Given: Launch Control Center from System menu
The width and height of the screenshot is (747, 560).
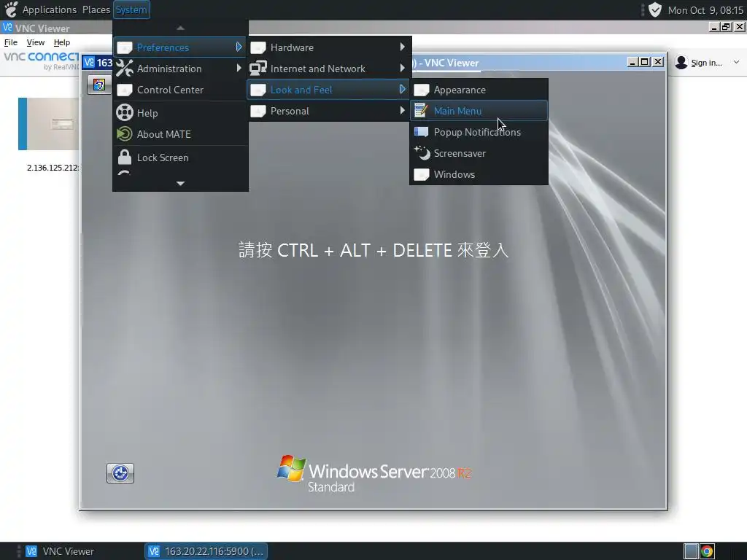Looking at the screenshot, I should (x=180, y=90).
